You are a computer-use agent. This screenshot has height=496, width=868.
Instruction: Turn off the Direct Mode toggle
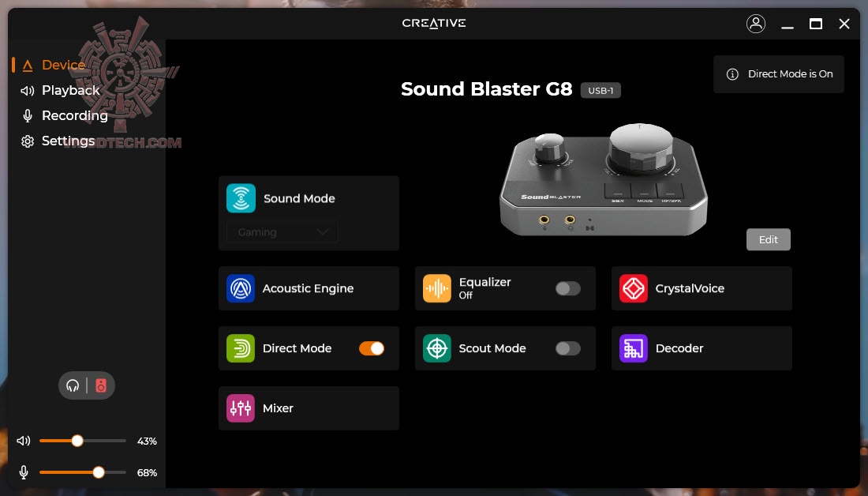tap(372, 348)
